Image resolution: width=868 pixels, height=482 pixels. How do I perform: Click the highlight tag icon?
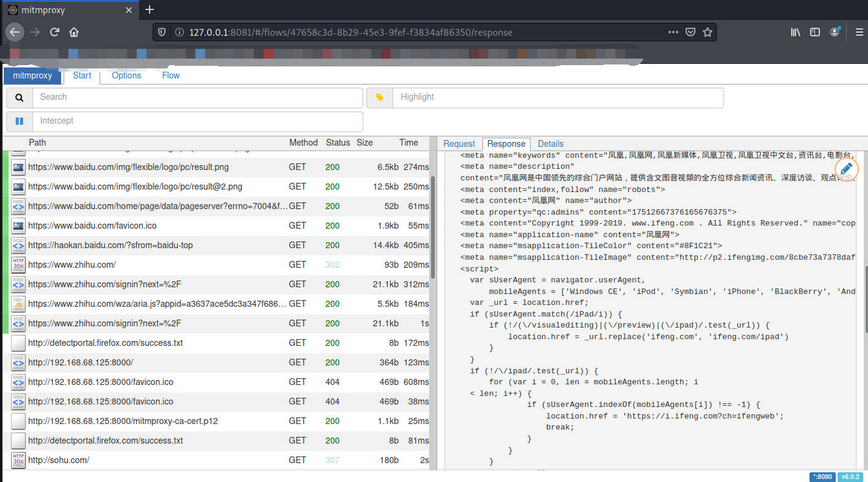coord(380,98)
